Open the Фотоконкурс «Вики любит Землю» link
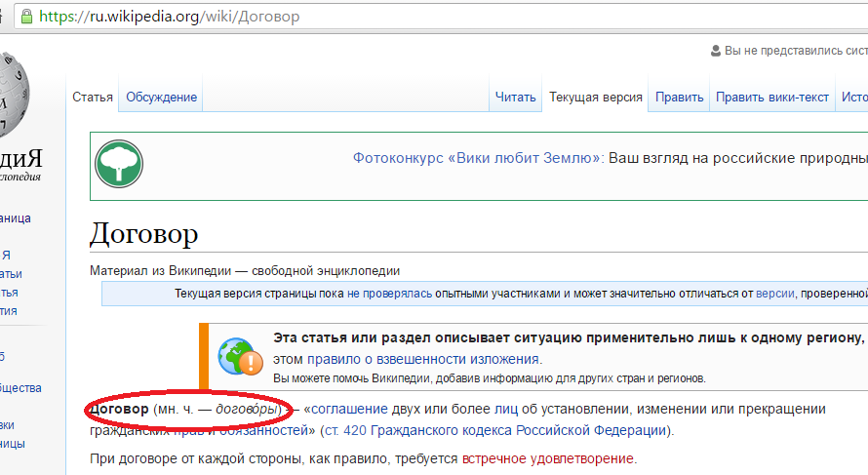868x475 pixels. coord(478,158)
